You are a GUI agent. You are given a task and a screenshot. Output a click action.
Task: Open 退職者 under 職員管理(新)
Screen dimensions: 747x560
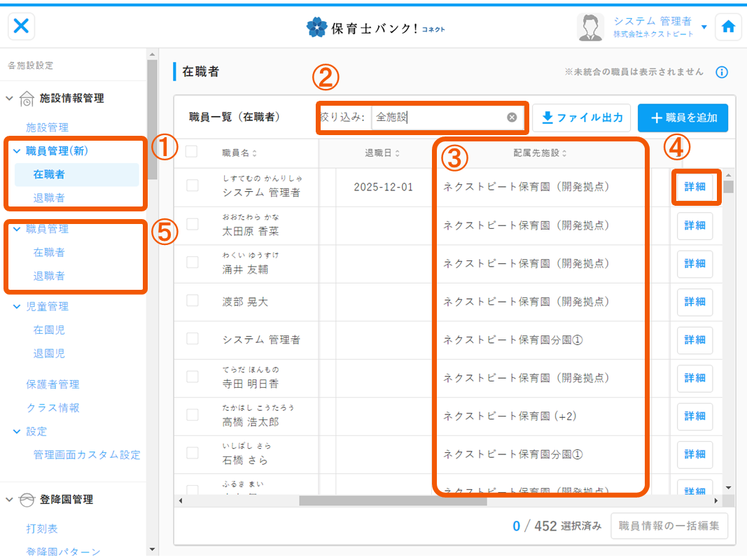pos(49,198)
